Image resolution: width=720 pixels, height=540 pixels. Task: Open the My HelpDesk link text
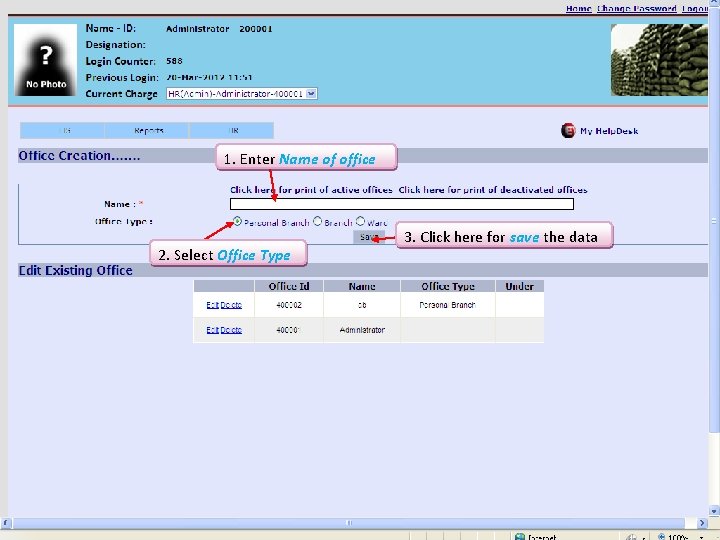609,131
